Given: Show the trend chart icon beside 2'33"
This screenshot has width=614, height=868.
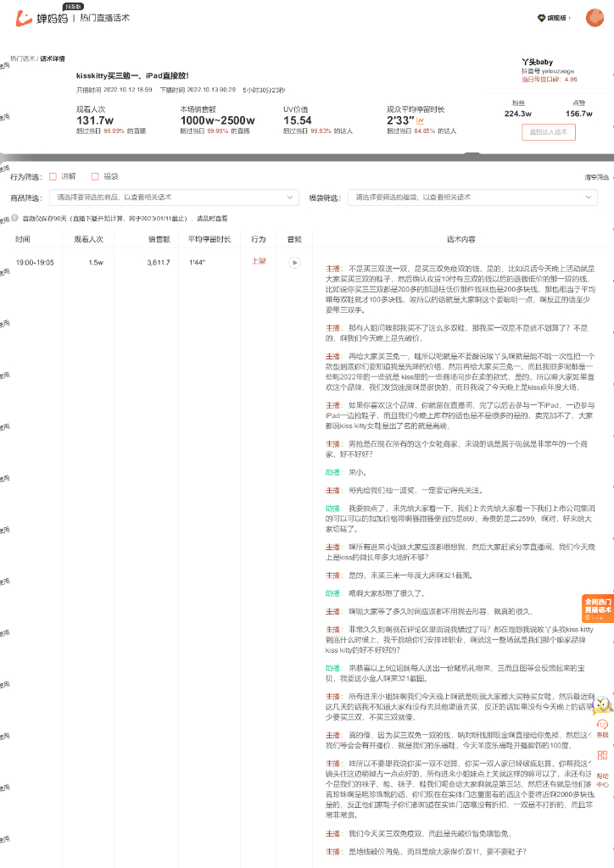Looking at the screenshot, I should (x=421, y=120).
